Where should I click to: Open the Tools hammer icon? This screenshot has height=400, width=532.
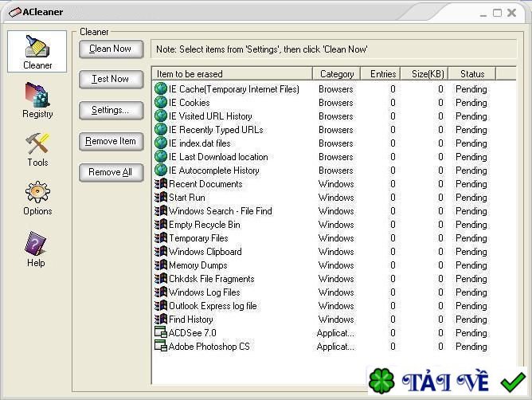[37, 143]
